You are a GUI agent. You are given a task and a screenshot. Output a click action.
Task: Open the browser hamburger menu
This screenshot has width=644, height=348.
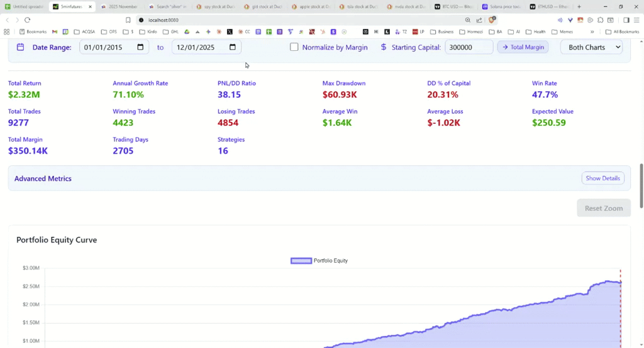click(636, 19)
